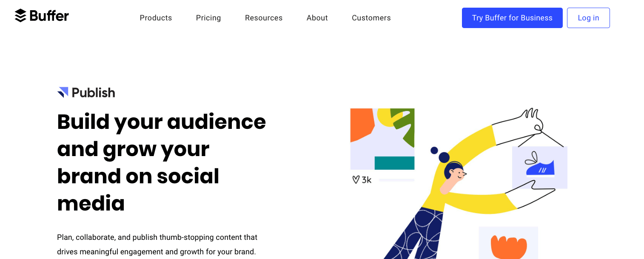Click the Publish product label text
Image resolution: width=644 pixels, height=259 pixels.
pyautogui.click(x=93, y=92)
